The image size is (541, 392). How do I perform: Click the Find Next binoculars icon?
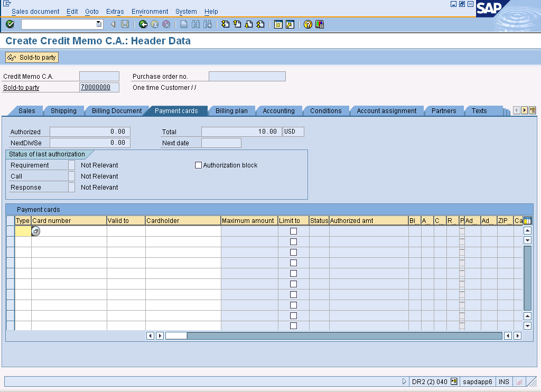pos(207,24)
